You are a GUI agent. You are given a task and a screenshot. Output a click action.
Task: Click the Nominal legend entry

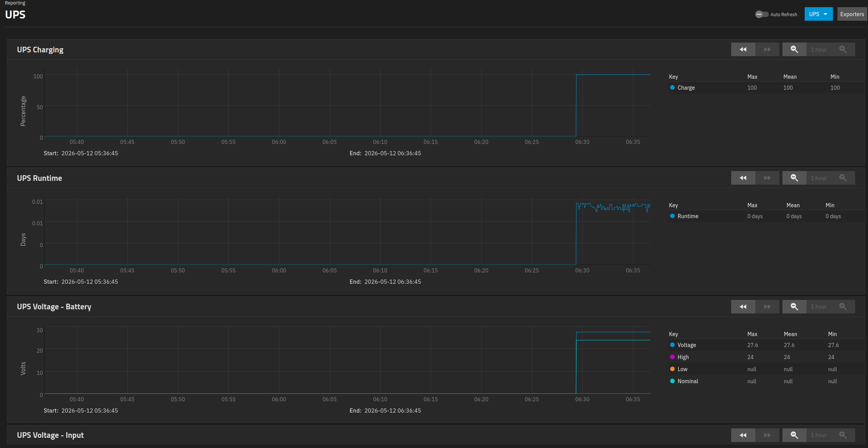click(x=688, y=381)
